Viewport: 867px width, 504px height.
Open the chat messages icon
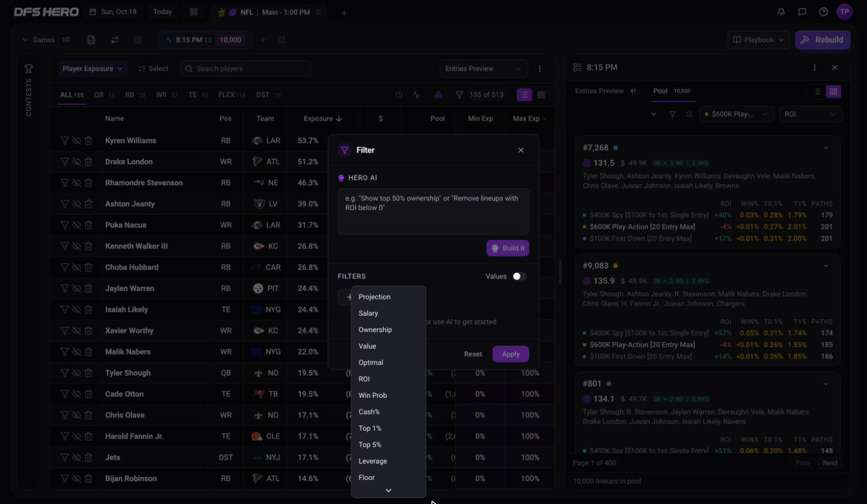(x=802, y=11)
